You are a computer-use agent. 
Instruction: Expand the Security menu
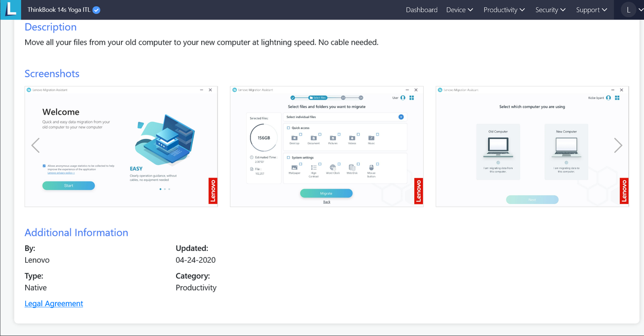tap(550, 10)
